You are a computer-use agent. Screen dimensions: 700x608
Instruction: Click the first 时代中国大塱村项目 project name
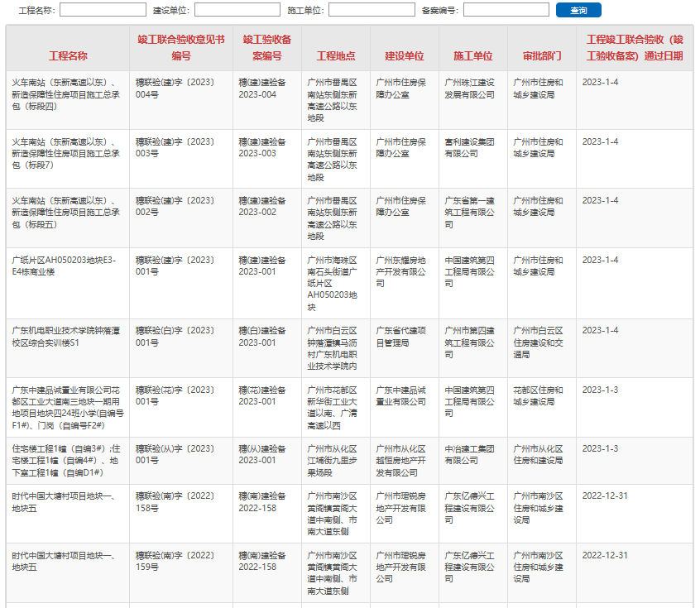(65, 496)
